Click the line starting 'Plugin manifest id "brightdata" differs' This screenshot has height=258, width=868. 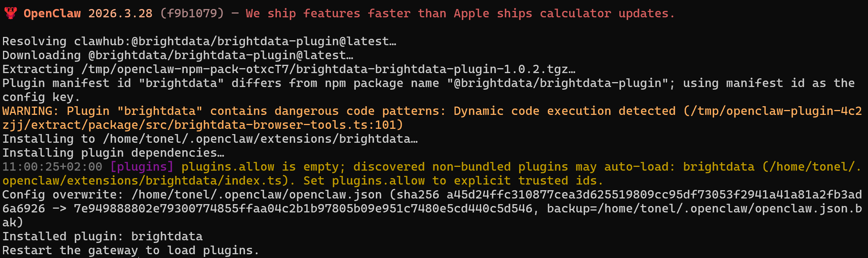pyautogui.click(x=429, y=83)
